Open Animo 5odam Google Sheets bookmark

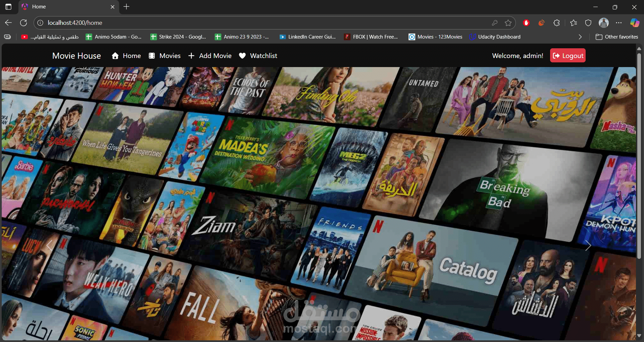114,37
